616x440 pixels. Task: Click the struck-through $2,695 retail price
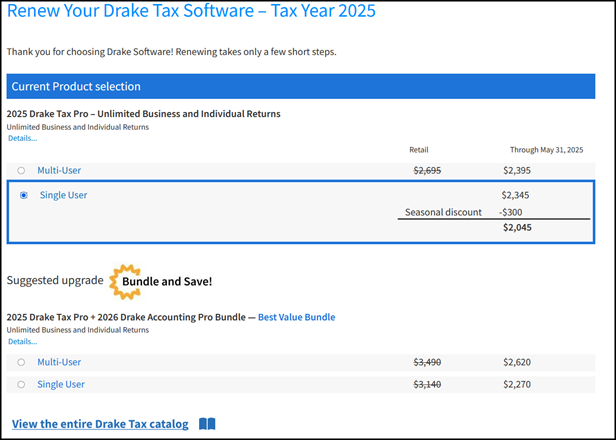427,170
